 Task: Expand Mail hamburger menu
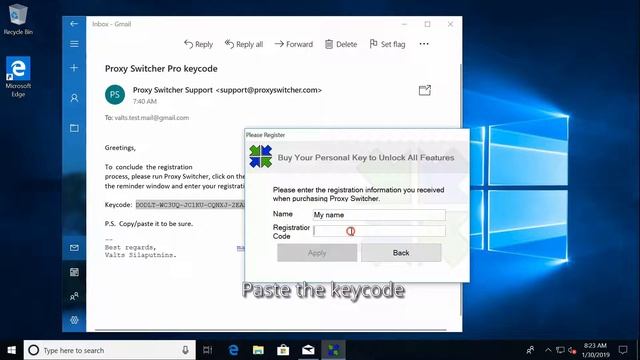pos(74,44)
